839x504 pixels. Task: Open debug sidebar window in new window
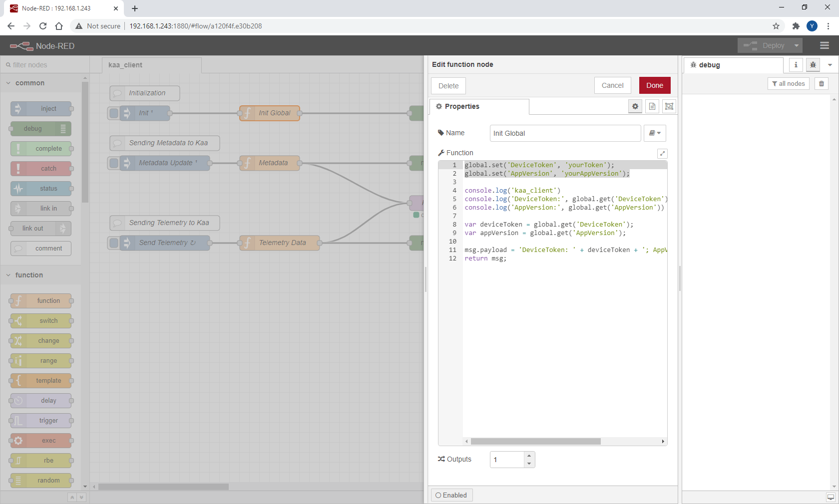coord(831,498)
